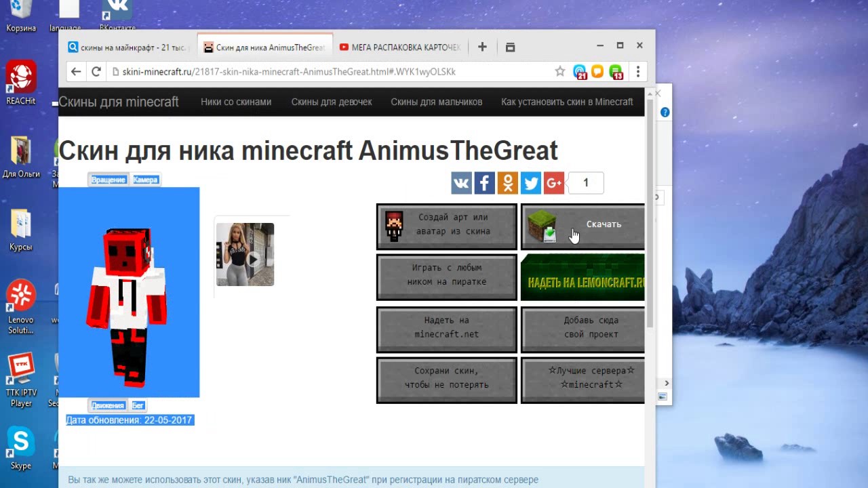Launch Lenovo Solution desktop shortcut
The width and height of the screenshot is (868, 488).
(x=21, y=307)
